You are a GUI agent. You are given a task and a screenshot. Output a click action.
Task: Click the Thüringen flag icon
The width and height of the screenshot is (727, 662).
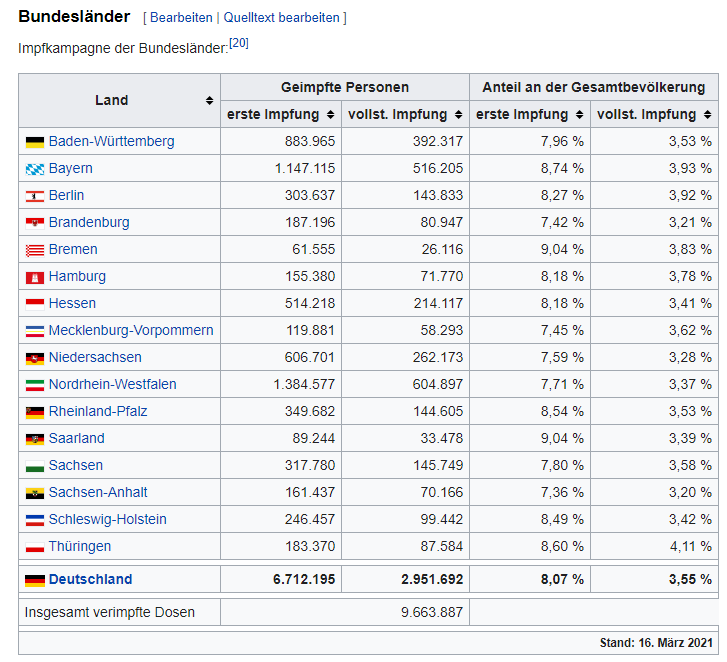(x=35, y=547)
